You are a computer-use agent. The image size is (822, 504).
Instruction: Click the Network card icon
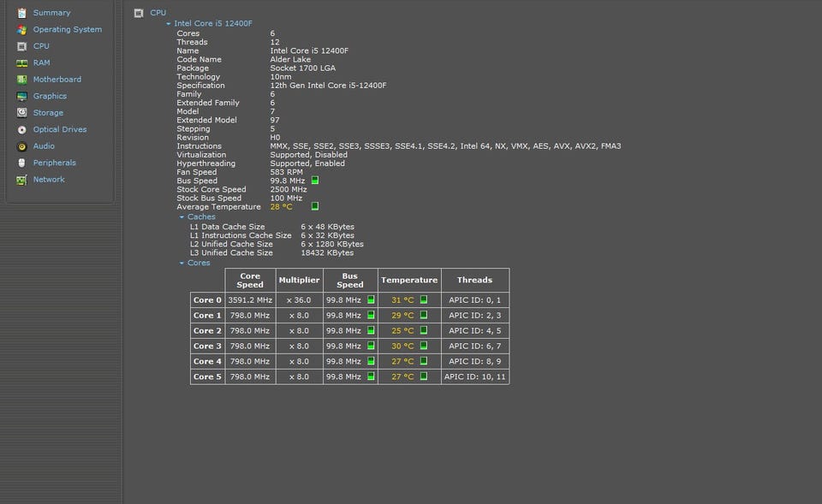21,180
